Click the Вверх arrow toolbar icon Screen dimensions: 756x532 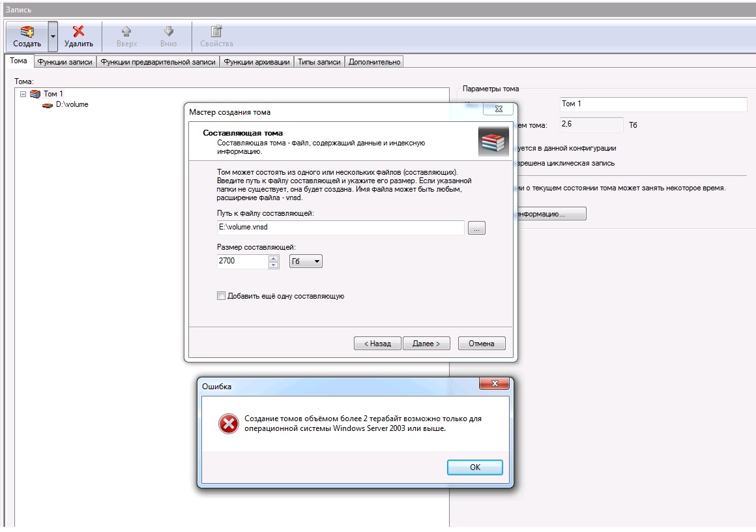(126, 32)
